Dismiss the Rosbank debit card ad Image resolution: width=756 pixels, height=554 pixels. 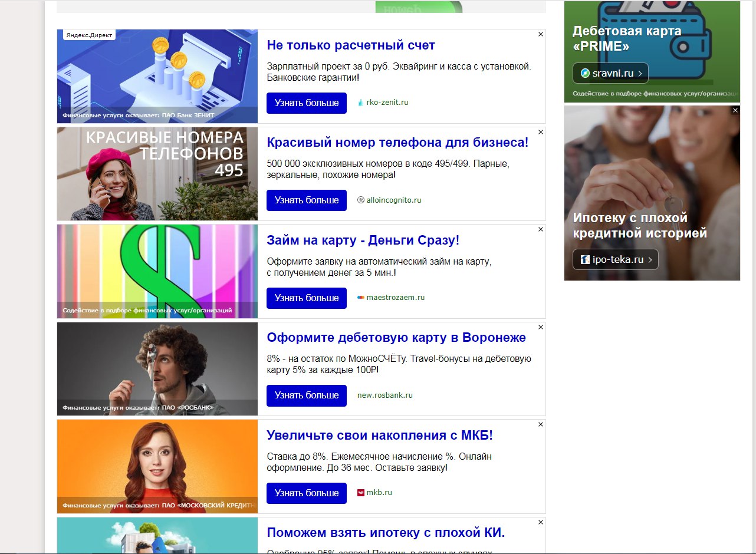pyautogui.click(x=540, y=327)
